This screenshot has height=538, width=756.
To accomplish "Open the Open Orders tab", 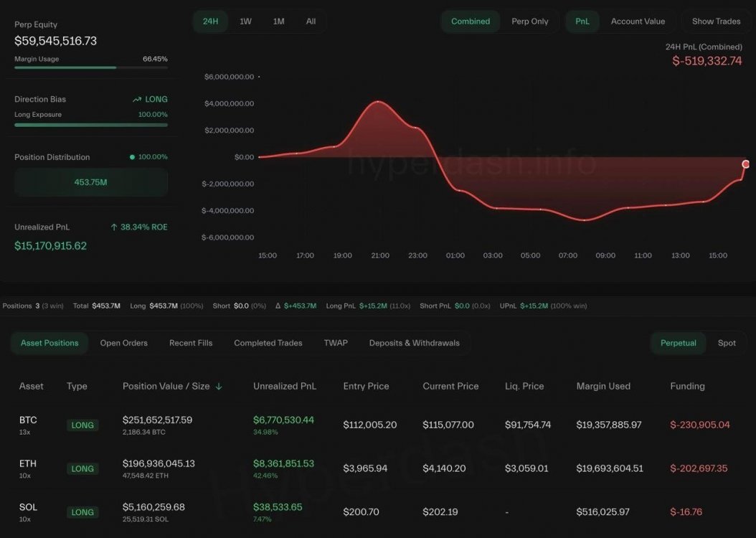I will pyautogui.click(x=124, y=344).
